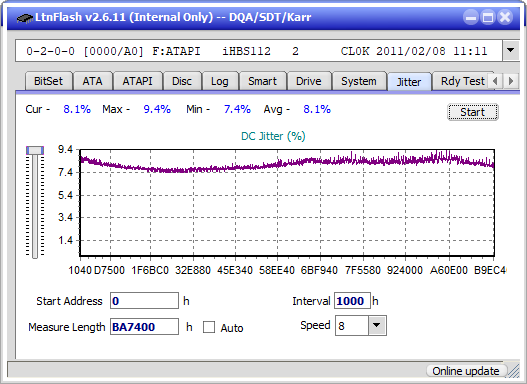The image size is (527, 384).
Task: Open the drive selection dropdown arrow
Action: (x=511, y=51)
